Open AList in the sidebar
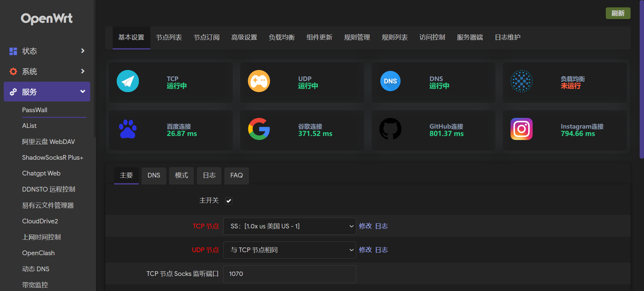The height and width of the screenshot is (291, 644). [29, 126]
